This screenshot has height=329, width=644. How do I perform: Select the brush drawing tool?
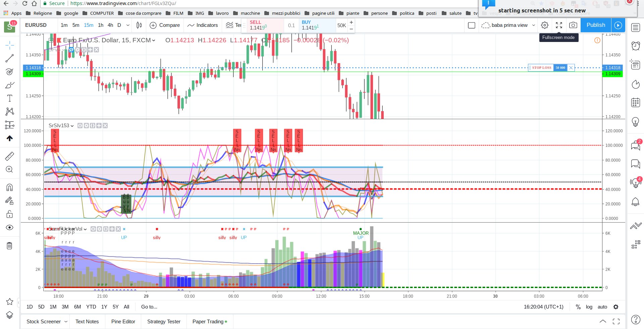[x=10, y=85]
